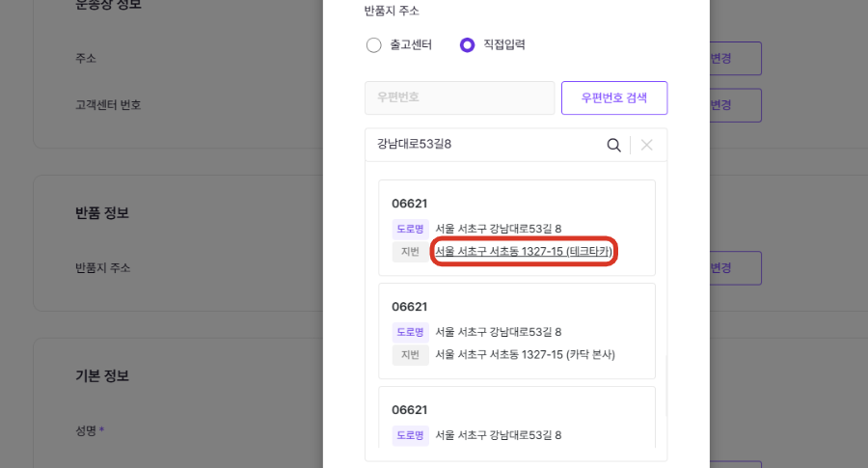Image resolution: width=868 pixels, height=468 pixels.
Task: Select the 출고센터 radio option
Action: (x=373, y=44)
